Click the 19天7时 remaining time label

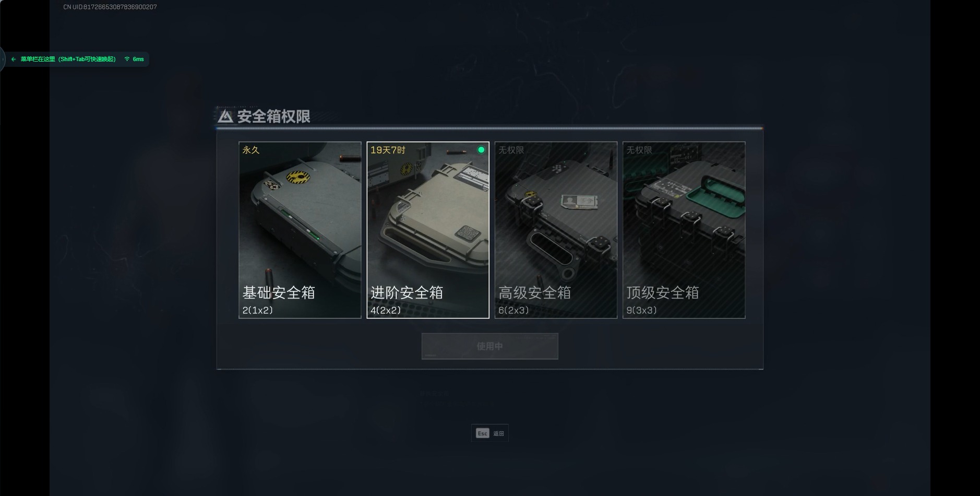(388, 150)
